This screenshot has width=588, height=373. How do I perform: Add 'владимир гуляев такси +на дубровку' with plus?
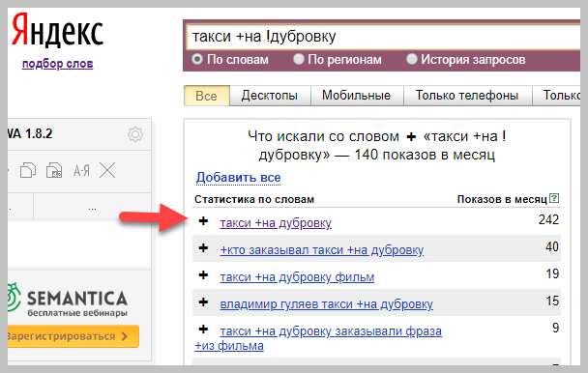[x=203, y=301]
